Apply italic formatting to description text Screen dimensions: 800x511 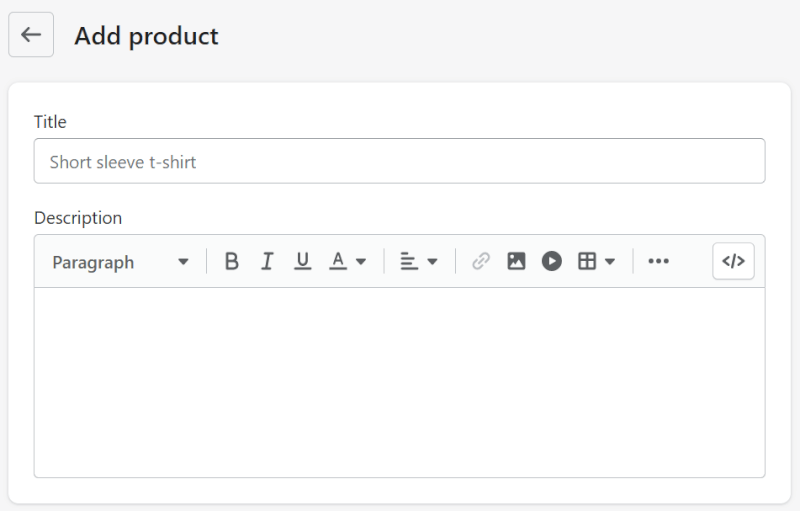point(267,262)
